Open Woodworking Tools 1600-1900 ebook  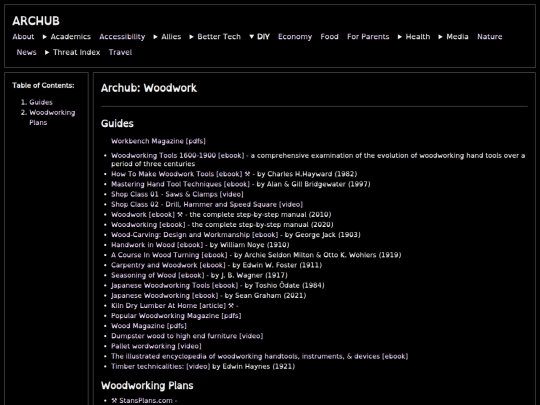click(177, 156)
